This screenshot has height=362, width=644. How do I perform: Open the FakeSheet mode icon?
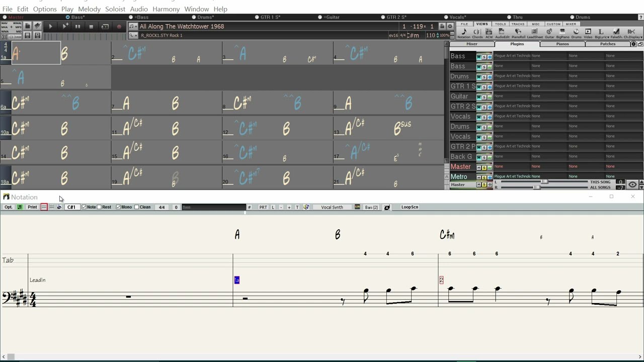click(x=616, y=33)
